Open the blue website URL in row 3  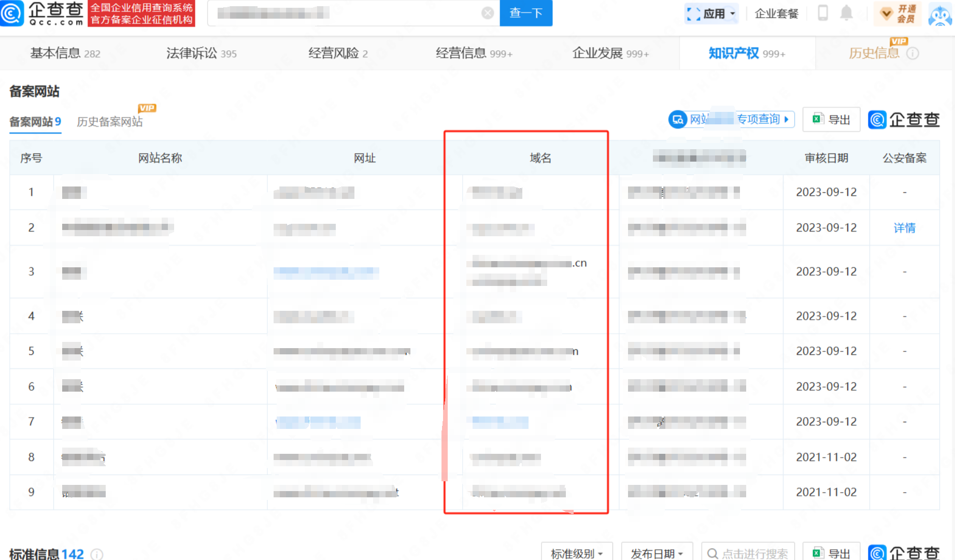click(x=326, y=271)
